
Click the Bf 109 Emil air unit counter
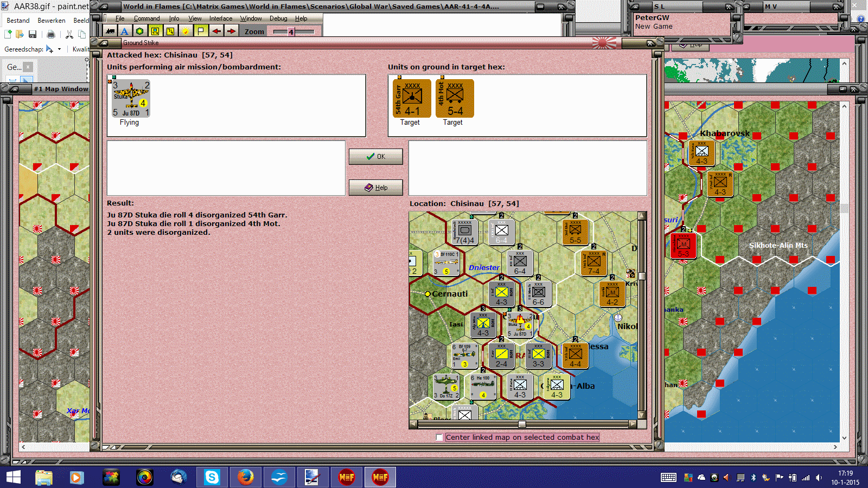[x=464, y=356]
